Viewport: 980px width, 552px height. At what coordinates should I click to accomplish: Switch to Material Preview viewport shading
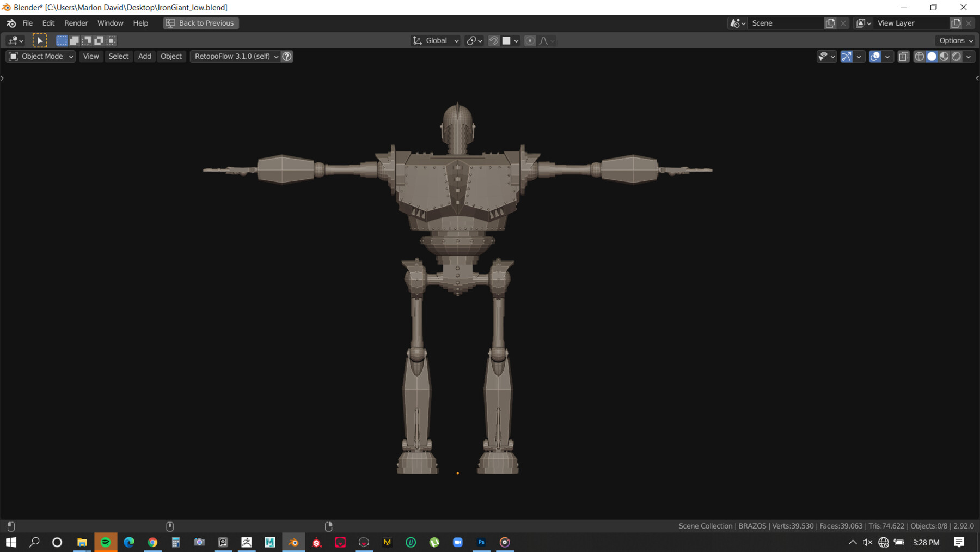coord(944,57)
